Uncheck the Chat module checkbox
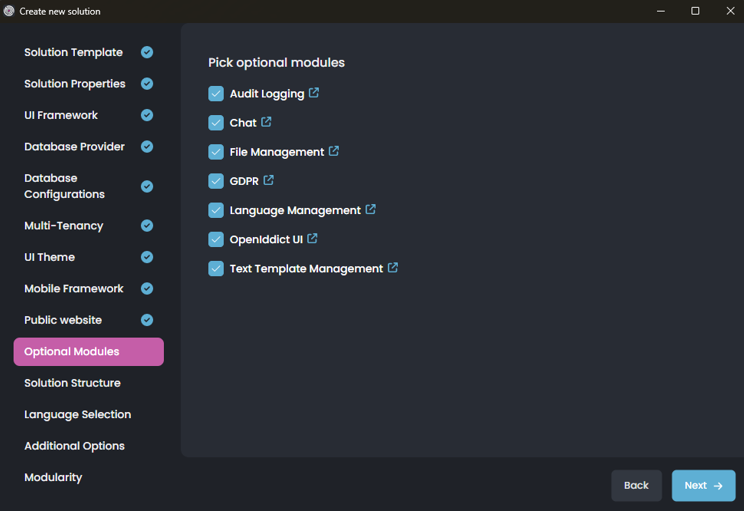Image resolution: width=744 pixels, height=511 pixels. [216, 123]
